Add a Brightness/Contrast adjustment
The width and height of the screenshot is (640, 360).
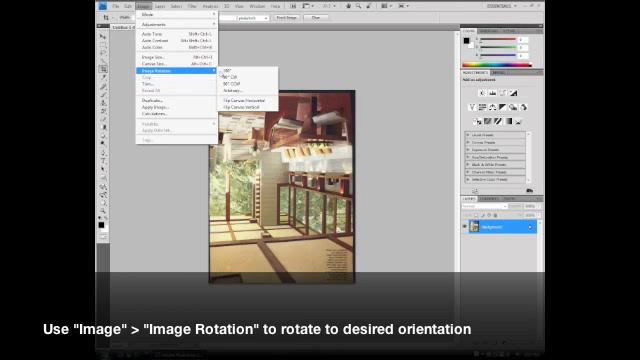(x=482, y=93)
